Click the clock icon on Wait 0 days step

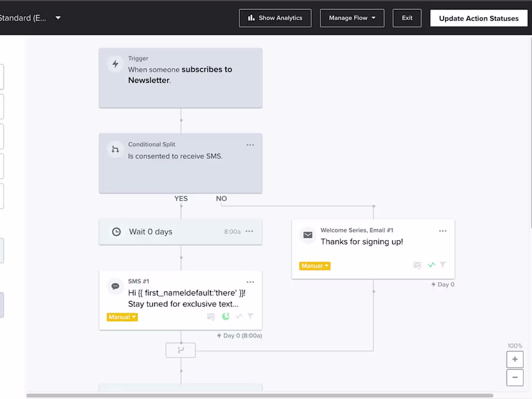[116, 232]
